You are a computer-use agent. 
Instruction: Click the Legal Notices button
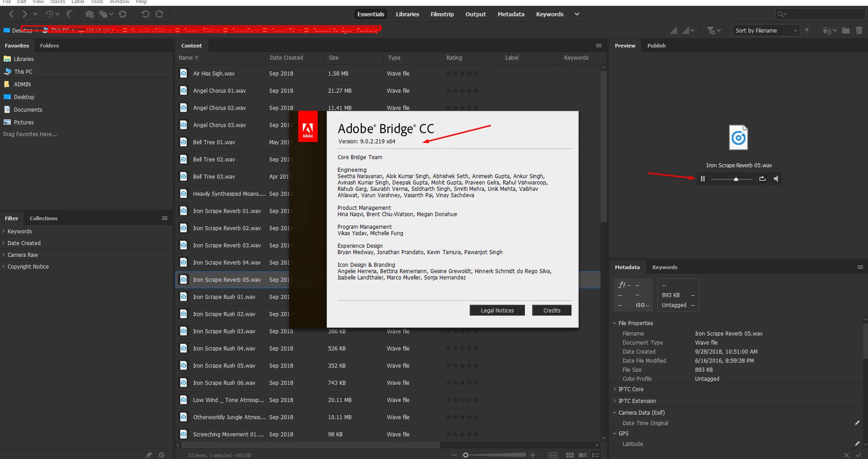497,310
